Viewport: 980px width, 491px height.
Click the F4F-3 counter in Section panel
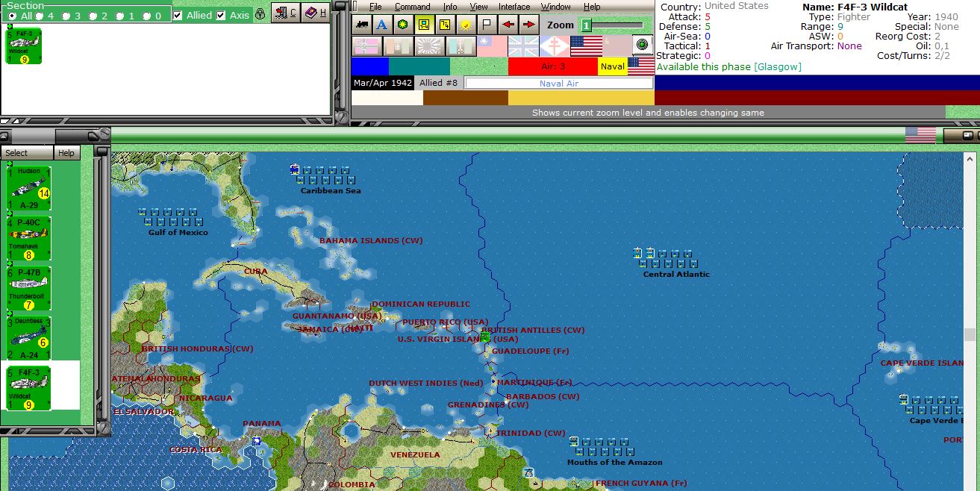[x=24, y=47]
